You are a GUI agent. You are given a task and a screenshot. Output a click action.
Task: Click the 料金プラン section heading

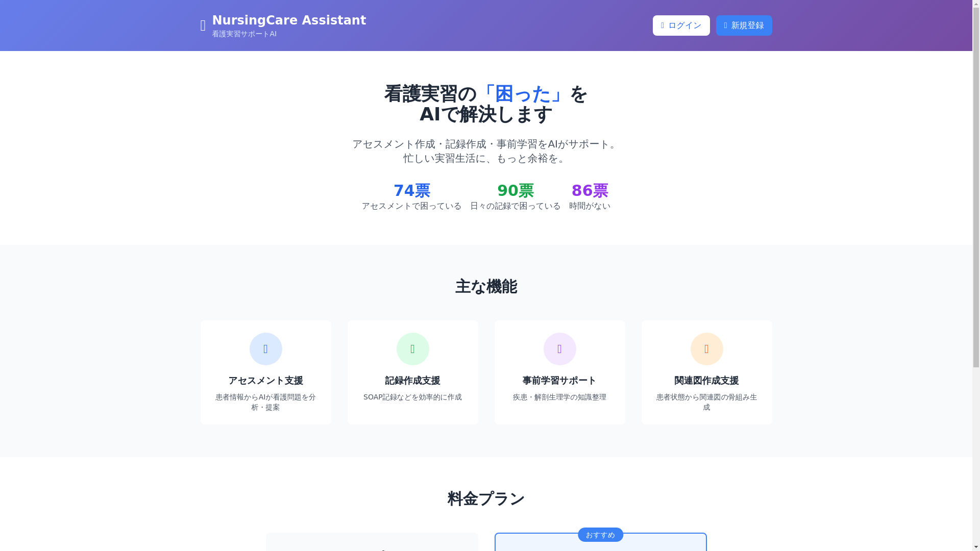486,499
